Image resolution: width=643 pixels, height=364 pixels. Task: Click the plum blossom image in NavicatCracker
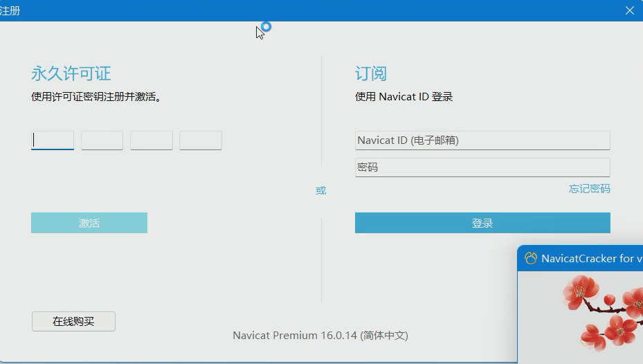602,312
